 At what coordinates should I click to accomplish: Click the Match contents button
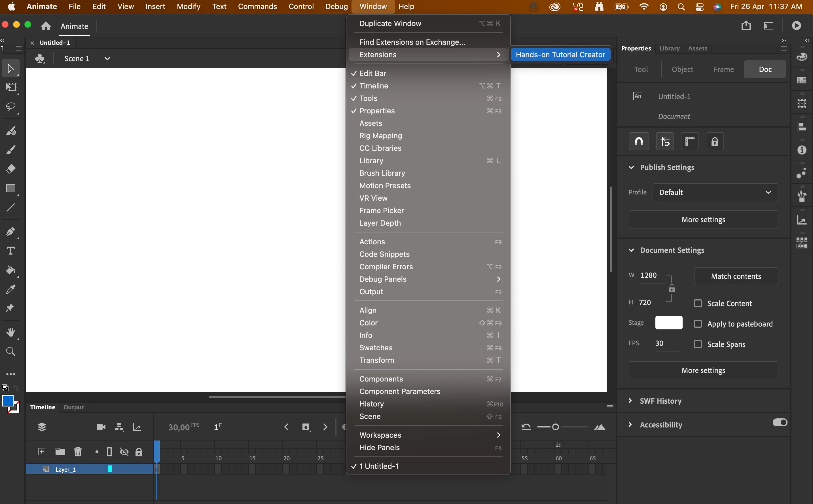coord(736,276)
